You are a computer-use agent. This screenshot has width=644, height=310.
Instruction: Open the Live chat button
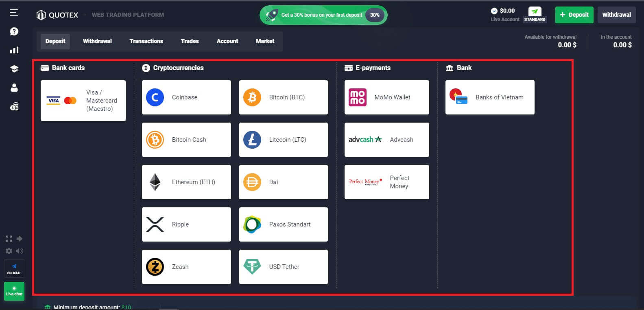click(14, 291)
